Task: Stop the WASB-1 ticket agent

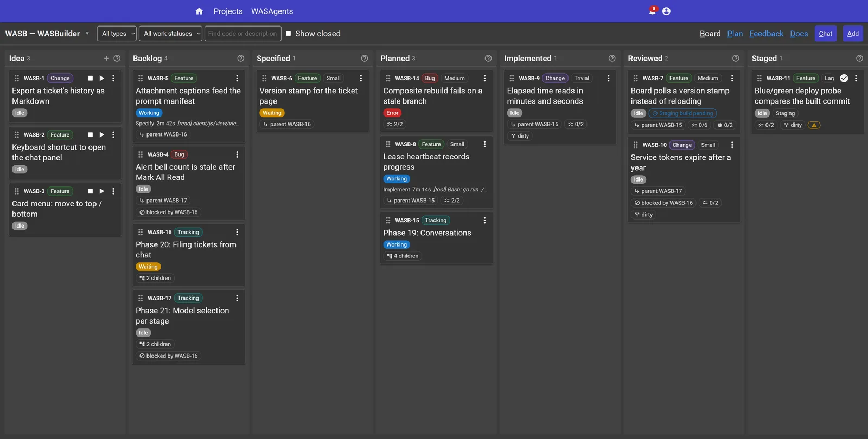Action: coord(91,79)
